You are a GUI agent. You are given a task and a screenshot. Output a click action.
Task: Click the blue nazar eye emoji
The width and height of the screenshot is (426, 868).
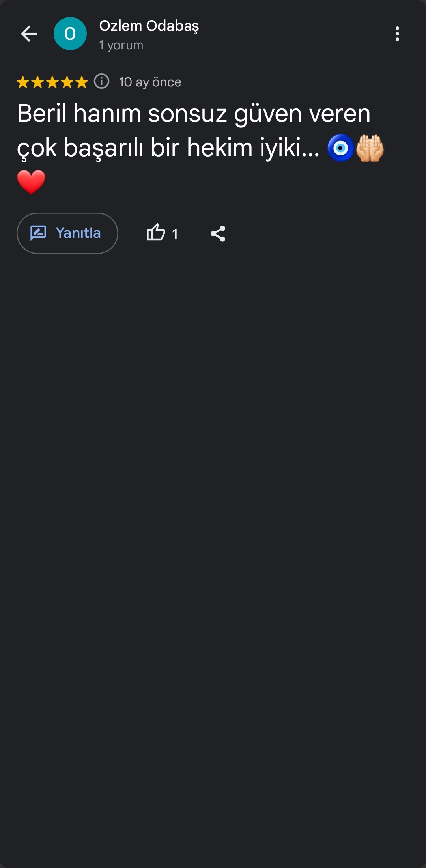tap(341, 148)
